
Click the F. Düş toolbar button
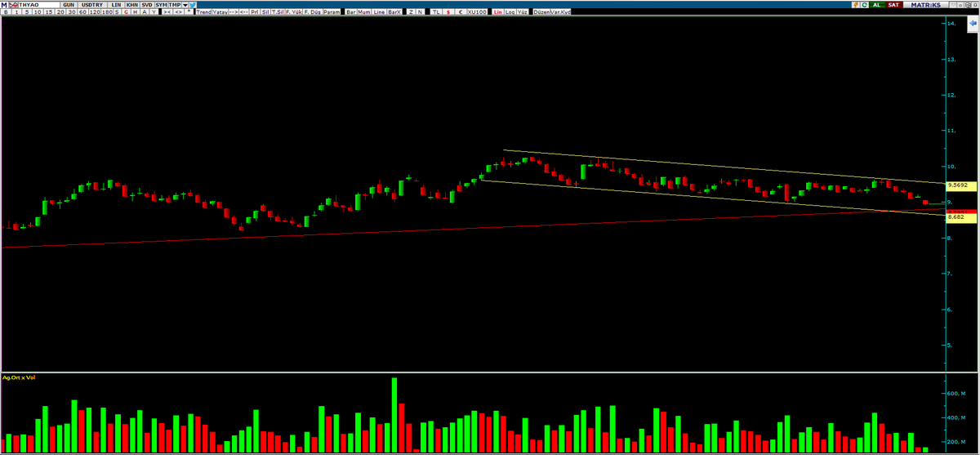pos(312,12)
